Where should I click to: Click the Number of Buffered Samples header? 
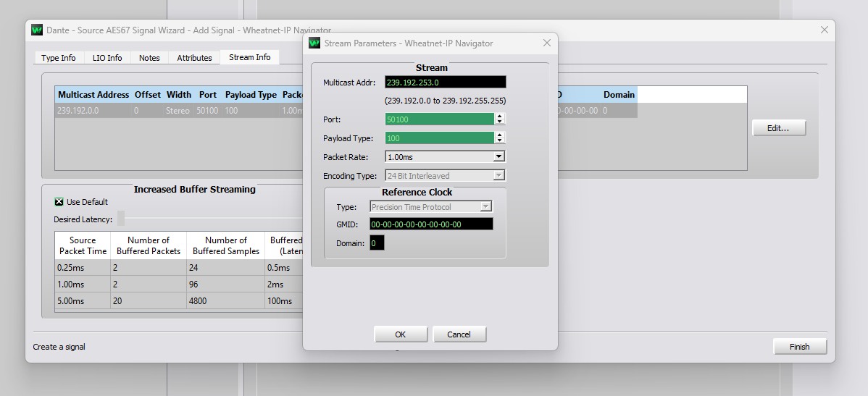226,245
